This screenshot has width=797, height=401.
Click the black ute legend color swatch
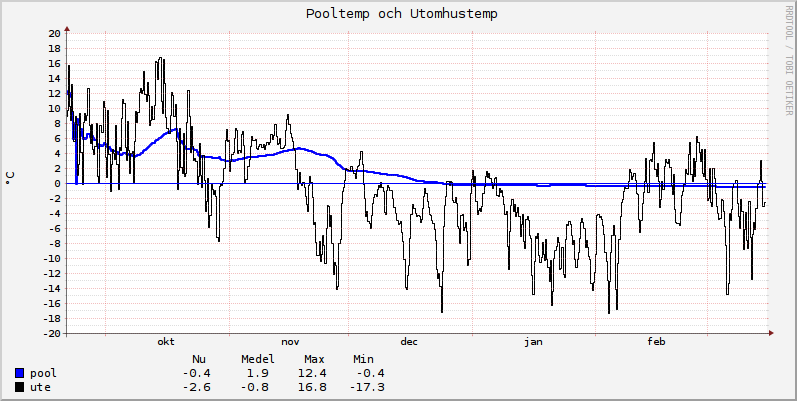click(x=20, y=387)
